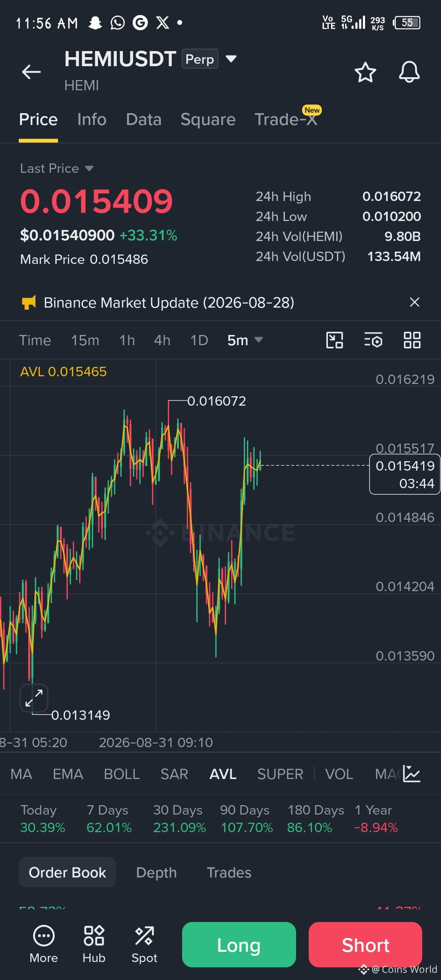441x980 pixels.
Task: Switch to the Info tab
Action: [x=92, y=119]
